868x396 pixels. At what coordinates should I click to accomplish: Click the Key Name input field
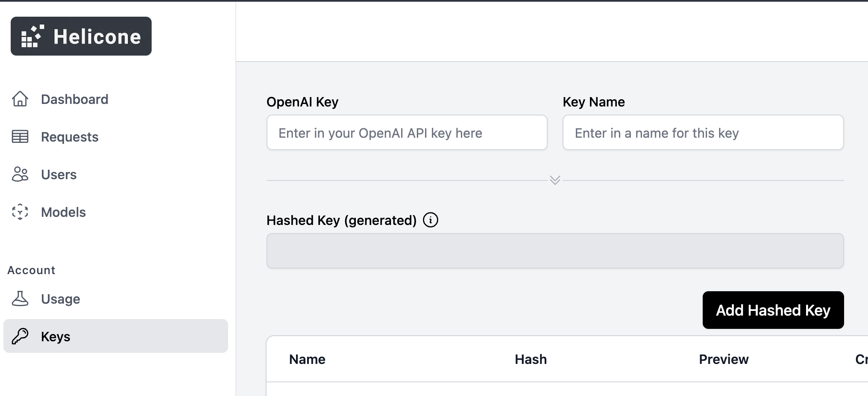pos(703,133)
